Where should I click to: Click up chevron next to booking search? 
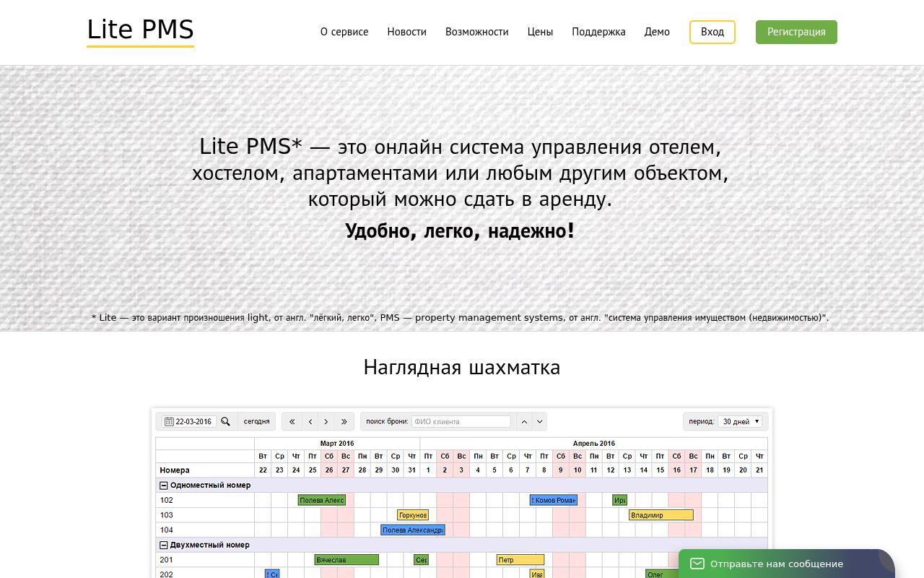524,421
